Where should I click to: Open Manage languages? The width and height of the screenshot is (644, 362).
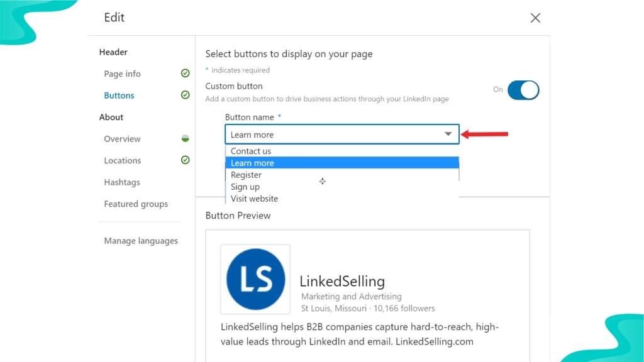[x=141, y=241]
